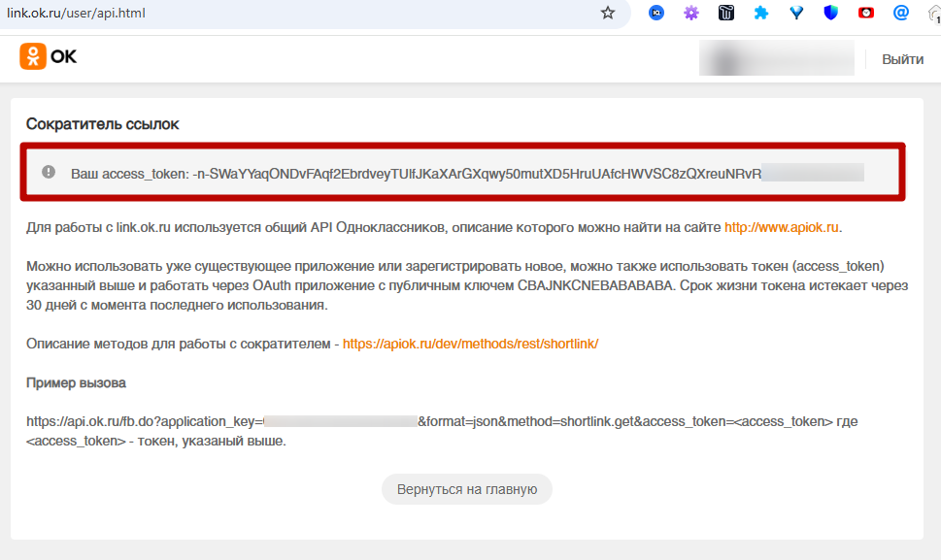Click the Сократитель ссылок heading
Viewport: 941px width, 560px height.
point(103,124)
